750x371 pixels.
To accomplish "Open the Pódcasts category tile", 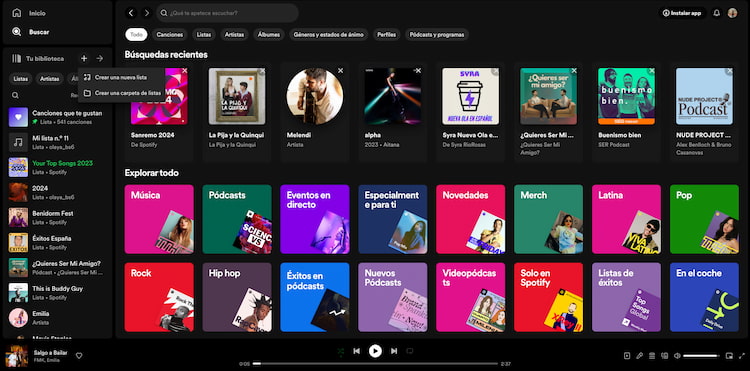I will (x=237, y=219).
